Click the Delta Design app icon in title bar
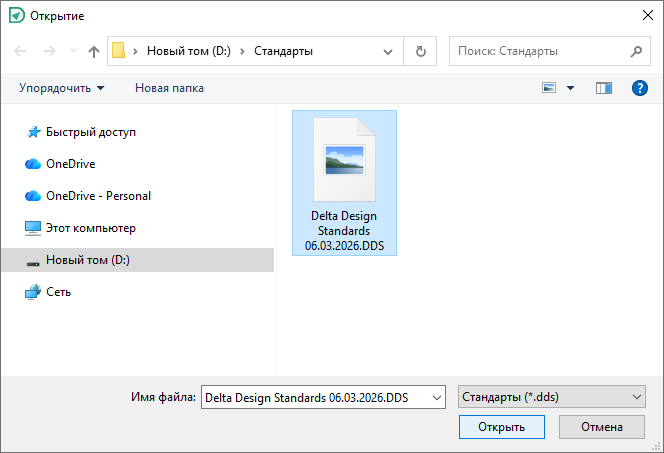This screenshot has height=453, width=664. click(x=17, y=16)
